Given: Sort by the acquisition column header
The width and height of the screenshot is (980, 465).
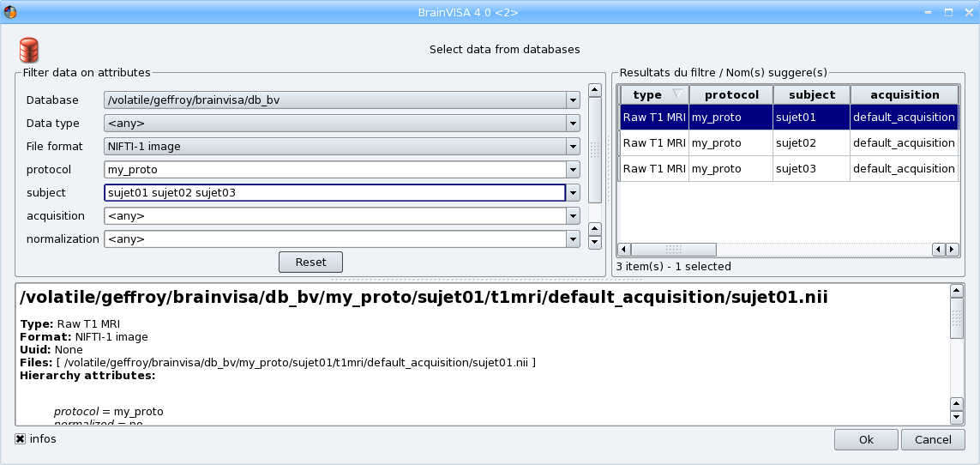Looking at the screenshot, I should coord(904,94).
